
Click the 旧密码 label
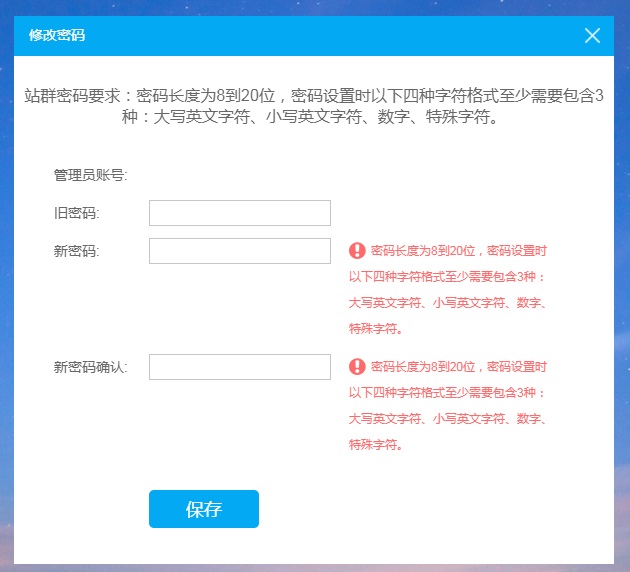click(x=76, y=213)
